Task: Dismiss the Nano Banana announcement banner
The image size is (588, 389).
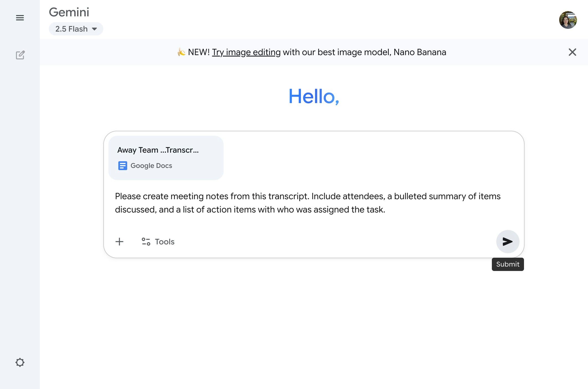Action: pyautogui.click(x=572, y=52)
